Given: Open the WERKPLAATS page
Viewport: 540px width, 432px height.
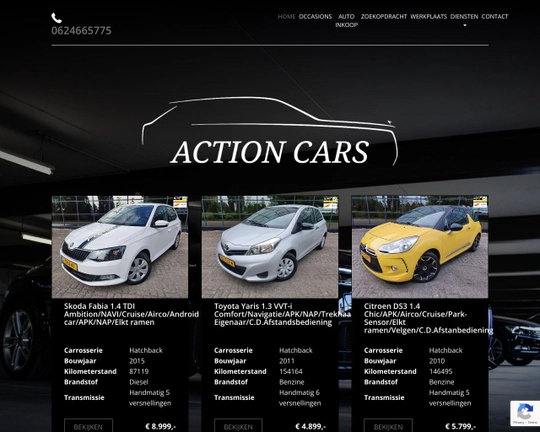Looking at the screenshot, I should pyautogui.click(x=428, y=17).
